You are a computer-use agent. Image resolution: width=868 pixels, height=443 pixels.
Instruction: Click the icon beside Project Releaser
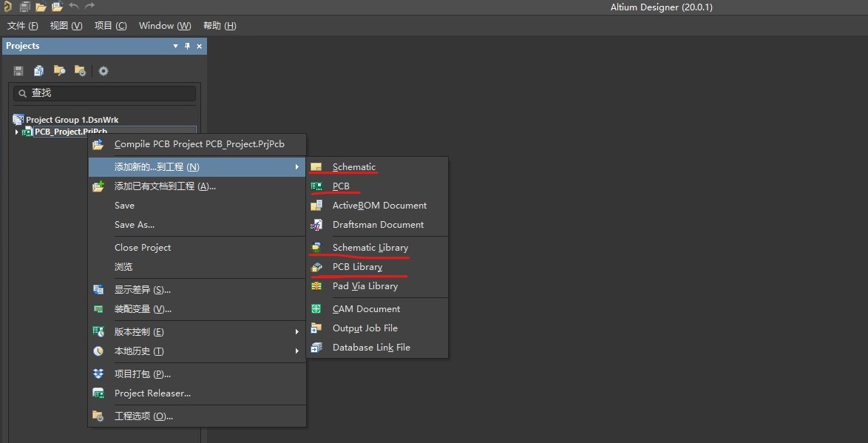(98, 393)
